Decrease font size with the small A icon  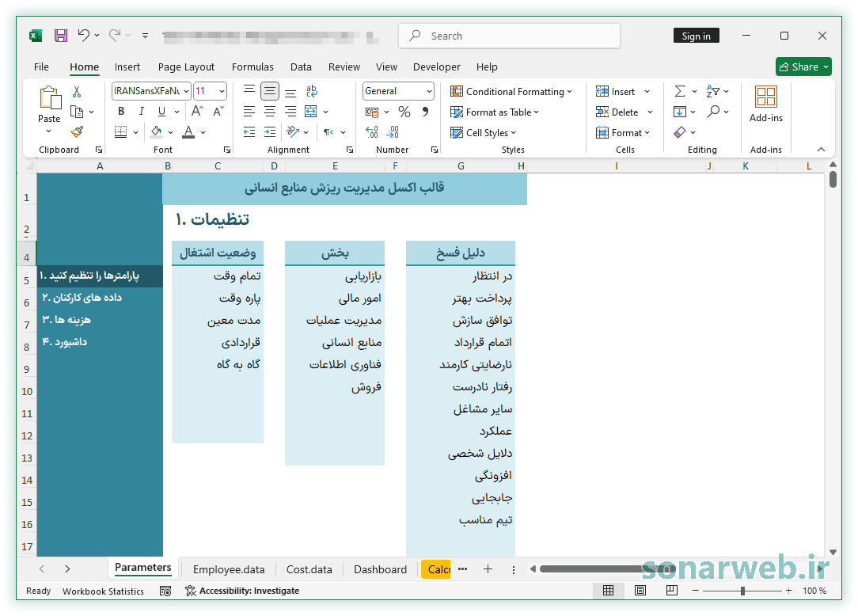(218, 112)
